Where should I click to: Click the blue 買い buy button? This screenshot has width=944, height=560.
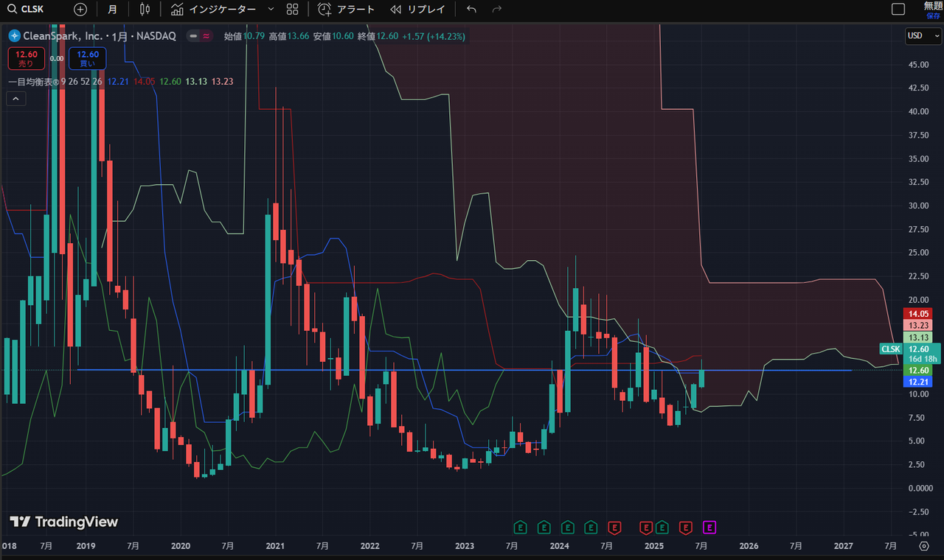(88, 58)
